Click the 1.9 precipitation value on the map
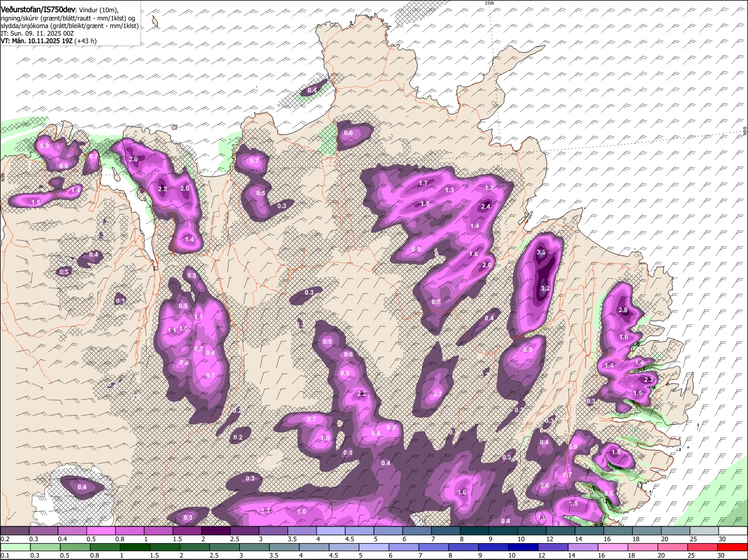Screen dimensions: 748x560 (x=638, y=393)
